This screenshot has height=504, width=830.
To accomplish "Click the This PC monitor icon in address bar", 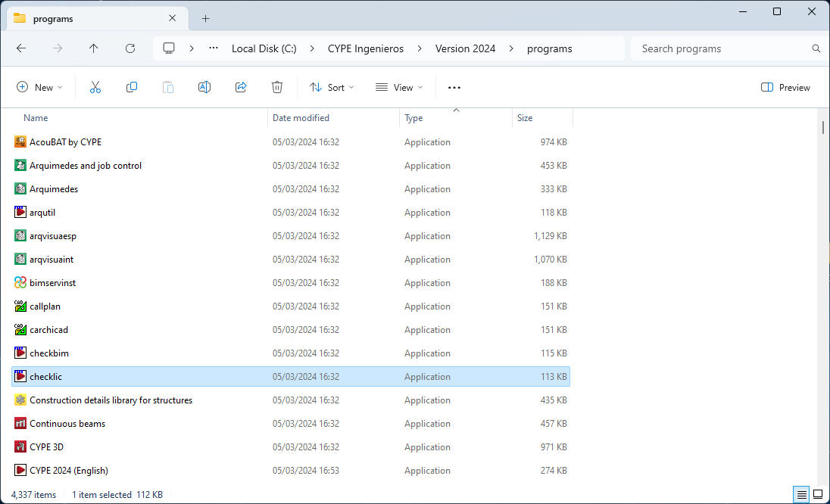I will 169,48.
